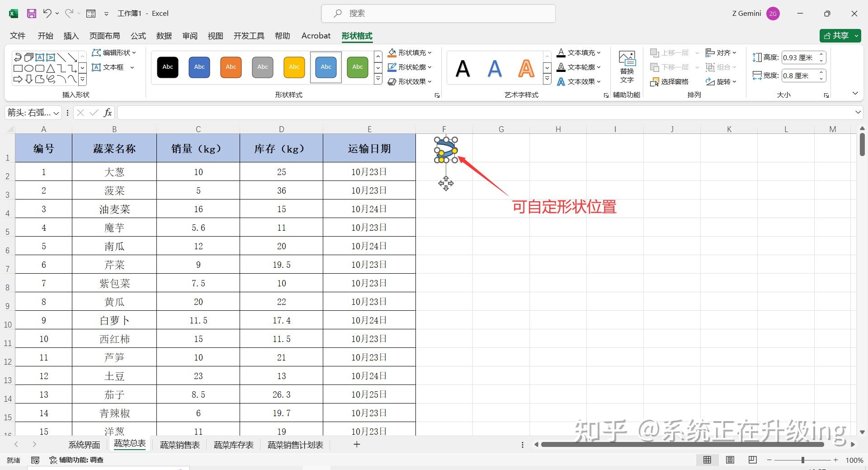Select the scribble freeform shape in the gallery
The width and height of the screenshot is (868, 470).
pos(51,80)
